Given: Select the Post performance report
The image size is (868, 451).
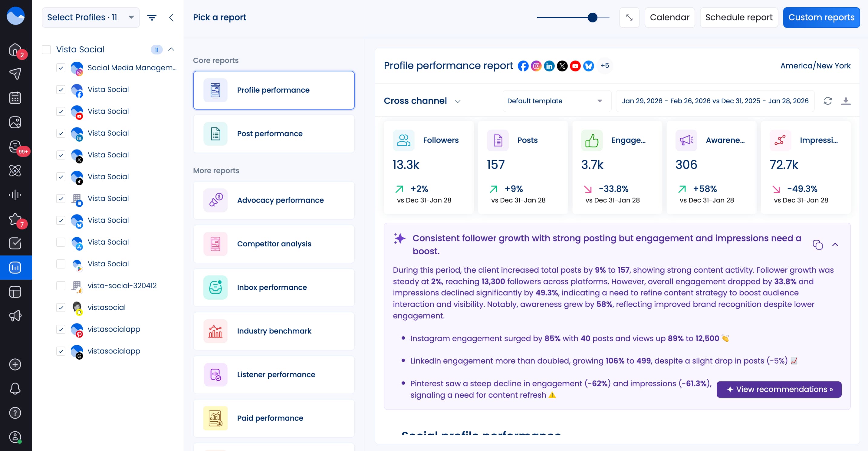Looking at the screenshot, I should pyautogui.click(x=274, y=133).
